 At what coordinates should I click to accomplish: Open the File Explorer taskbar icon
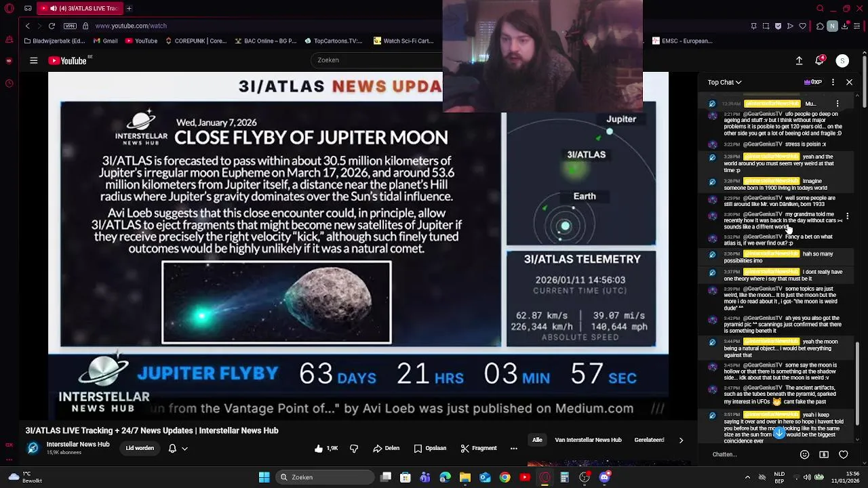point(465,477)
